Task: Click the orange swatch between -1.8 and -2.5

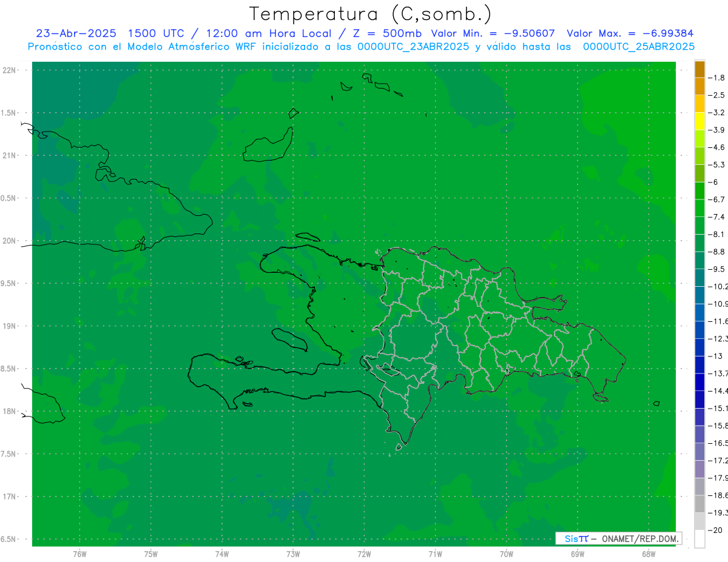Action: coord(699,86)
